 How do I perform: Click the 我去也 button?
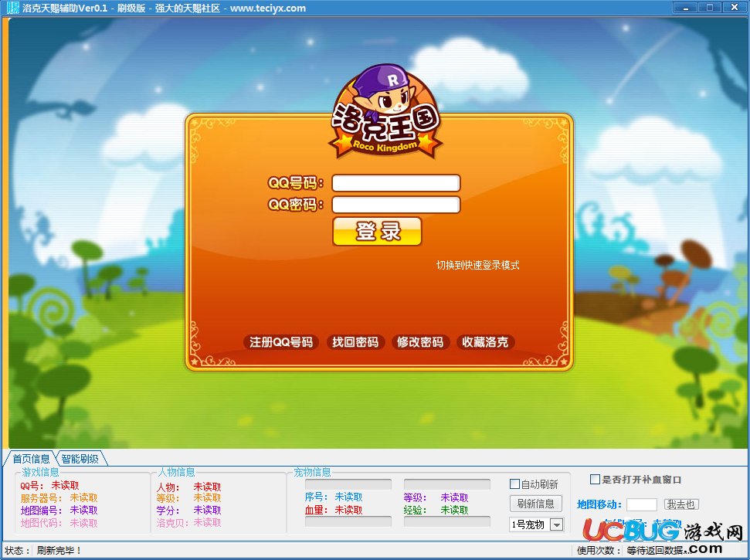tap(681, 504)
